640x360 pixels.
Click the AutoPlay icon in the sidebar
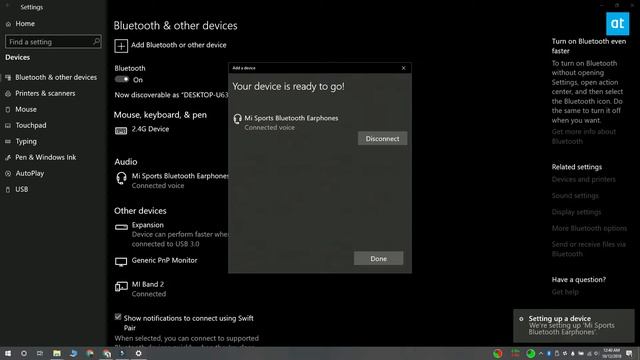click(8, 173)
